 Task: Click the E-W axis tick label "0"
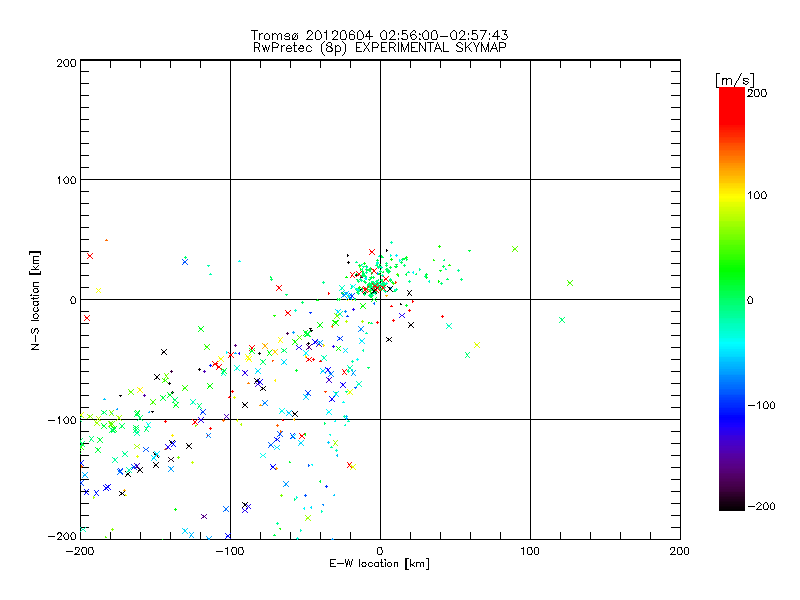[380, 551]
